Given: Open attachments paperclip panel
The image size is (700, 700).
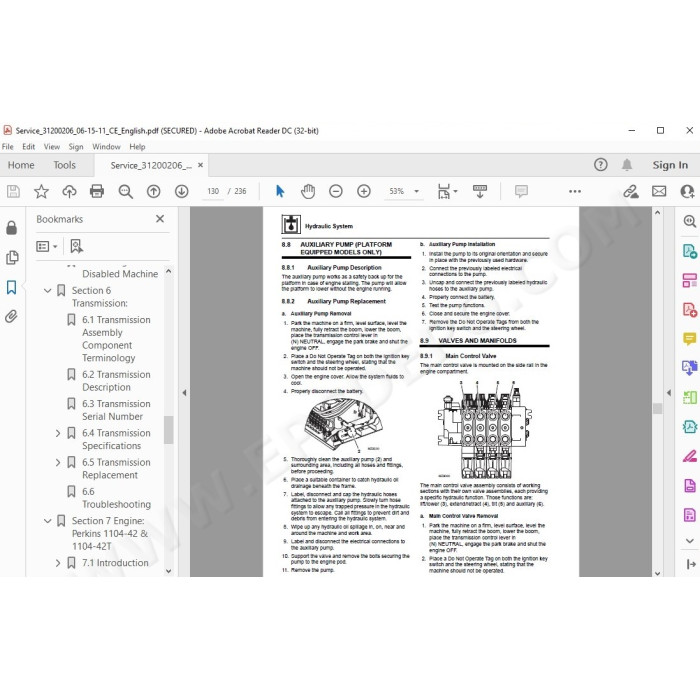Looking at the screenshot, I should [12, 317].
